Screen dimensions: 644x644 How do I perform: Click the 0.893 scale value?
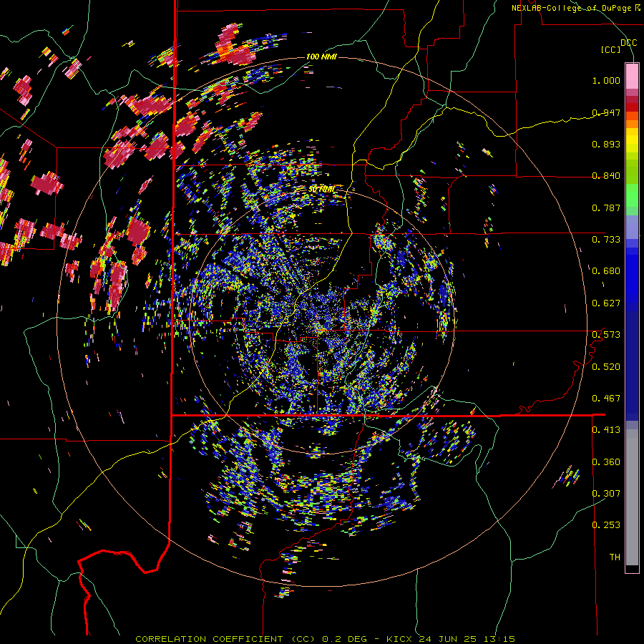tap(606, 144)
